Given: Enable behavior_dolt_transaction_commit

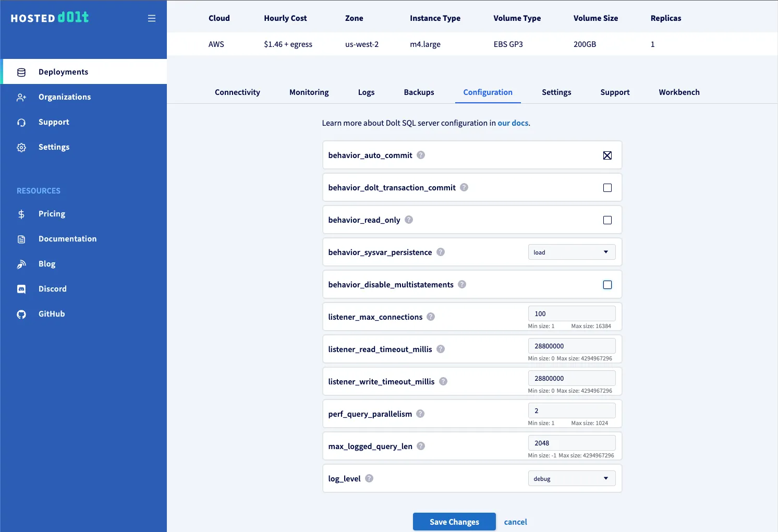Looking at the screenshot, I should point(607,187).
